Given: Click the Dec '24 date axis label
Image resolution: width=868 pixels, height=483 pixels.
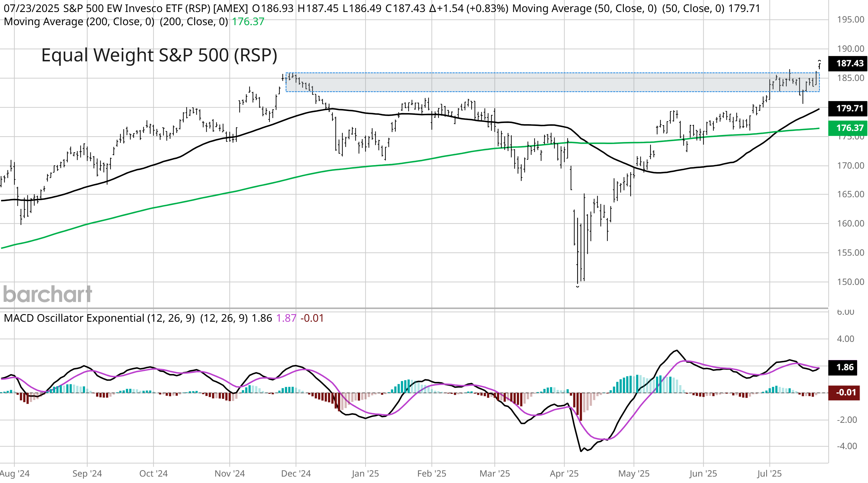Looking at the screenshot, I should pyautogui.click(x=296, y=474).
